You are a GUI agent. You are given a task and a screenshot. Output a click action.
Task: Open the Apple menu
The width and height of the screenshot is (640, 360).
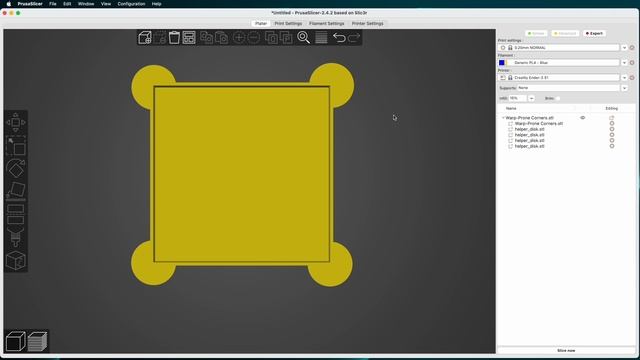(x=9, y=4)
